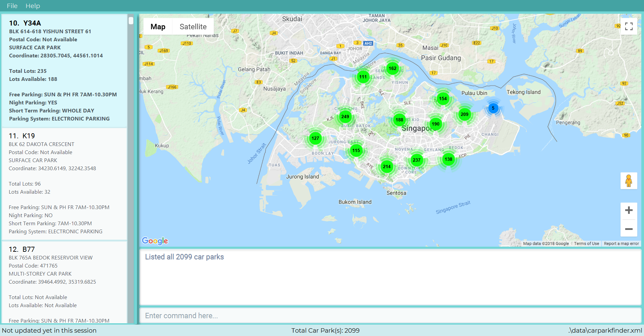
Task: Click 'Short Term Parking: WHOLE DAY' text
Action: point(52,110)
